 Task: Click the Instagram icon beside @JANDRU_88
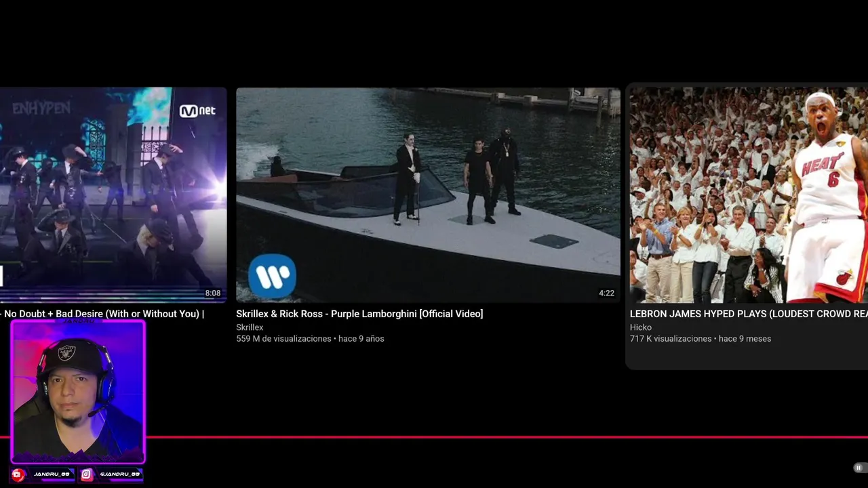[87, 474]
